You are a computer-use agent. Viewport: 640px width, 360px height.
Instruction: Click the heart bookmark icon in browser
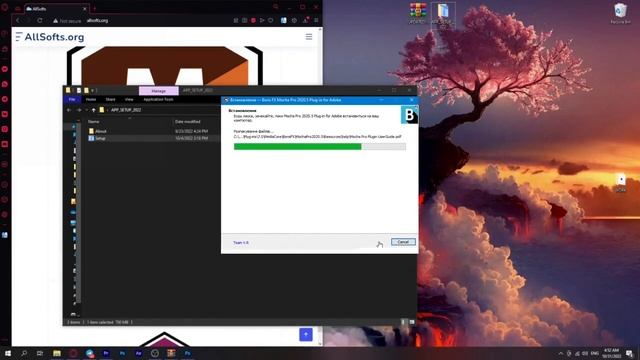point(270,20)
